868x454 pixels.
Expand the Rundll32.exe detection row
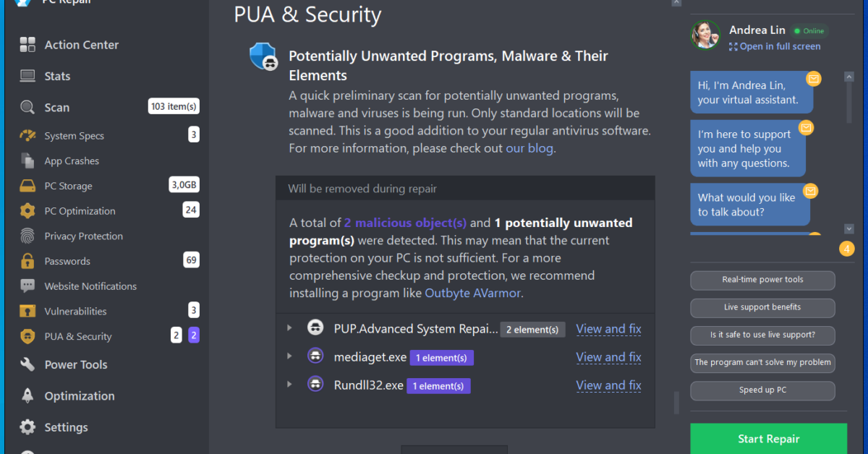(289, 385)
